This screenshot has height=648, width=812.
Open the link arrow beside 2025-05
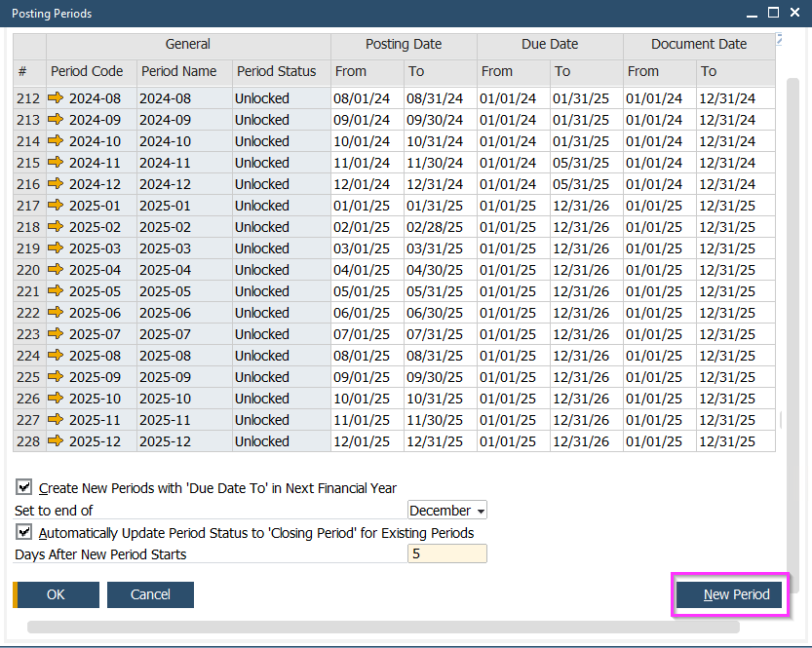[x=55, y=291]
